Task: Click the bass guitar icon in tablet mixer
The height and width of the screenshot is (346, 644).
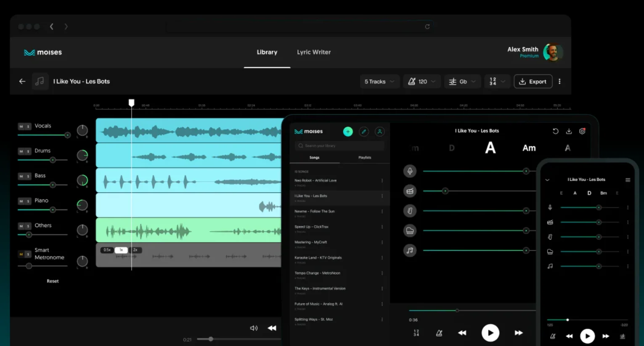Action: tap(410, 211)
